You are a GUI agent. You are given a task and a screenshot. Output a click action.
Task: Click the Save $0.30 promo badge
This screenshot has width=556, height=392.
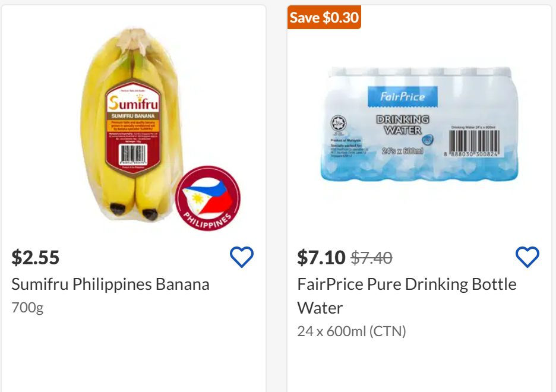pos(324,17)
